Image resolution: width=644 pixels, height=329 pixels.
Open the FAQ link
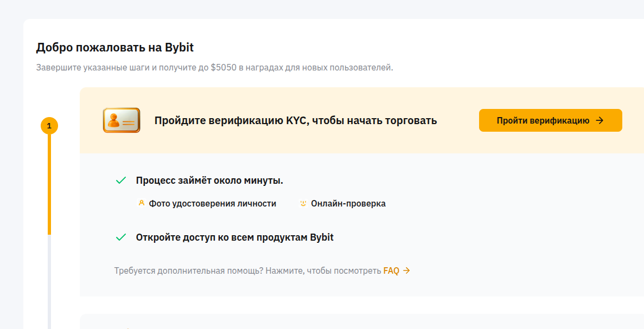coord(391,271)
